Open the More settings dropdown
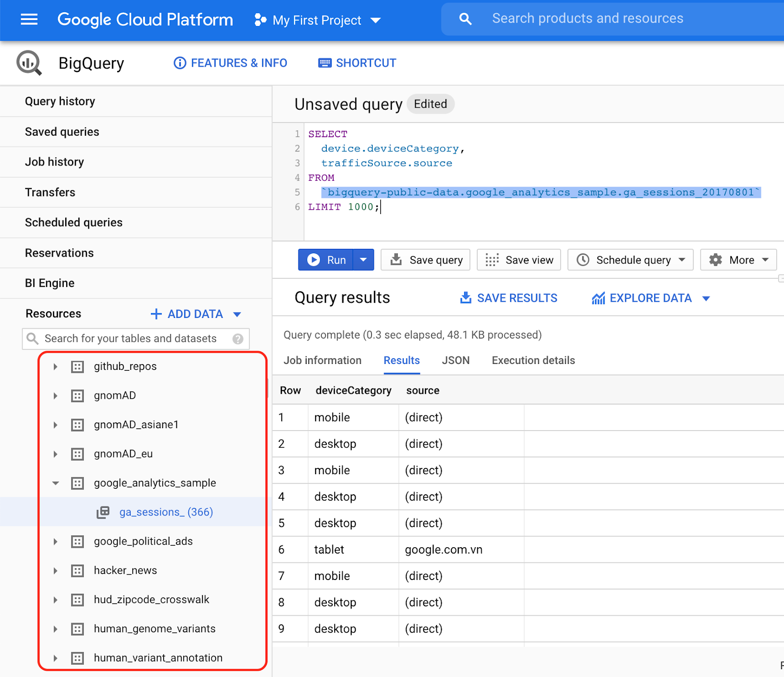 click(765, 260)
